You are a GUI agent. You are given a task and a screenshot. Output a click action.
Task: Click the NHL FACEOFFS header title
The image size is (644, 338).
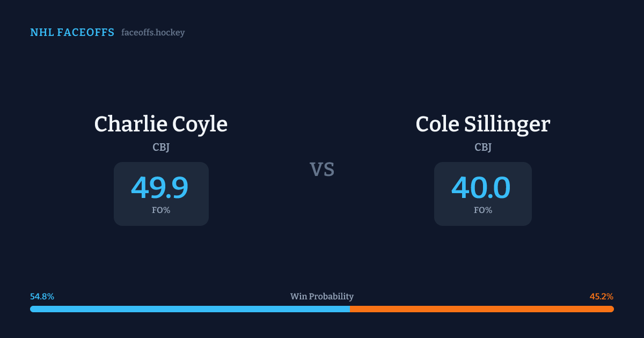pos(72,33)
